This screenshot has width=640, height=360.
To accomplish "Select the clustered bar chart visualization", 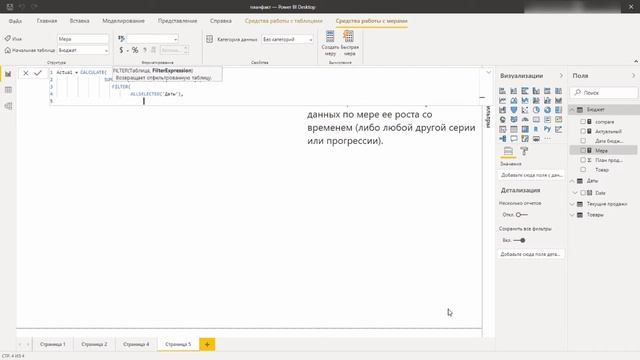I will pos(525,91).
